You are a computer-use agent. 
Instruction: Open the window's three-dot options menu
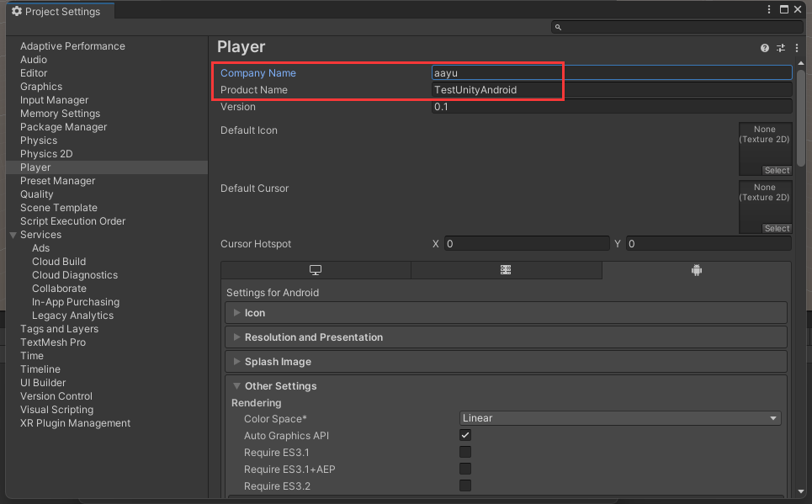point(769,9)
